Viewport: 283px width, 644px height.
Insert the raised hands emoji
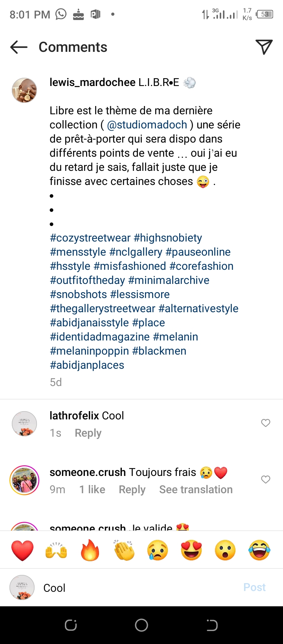click(56, 550)
